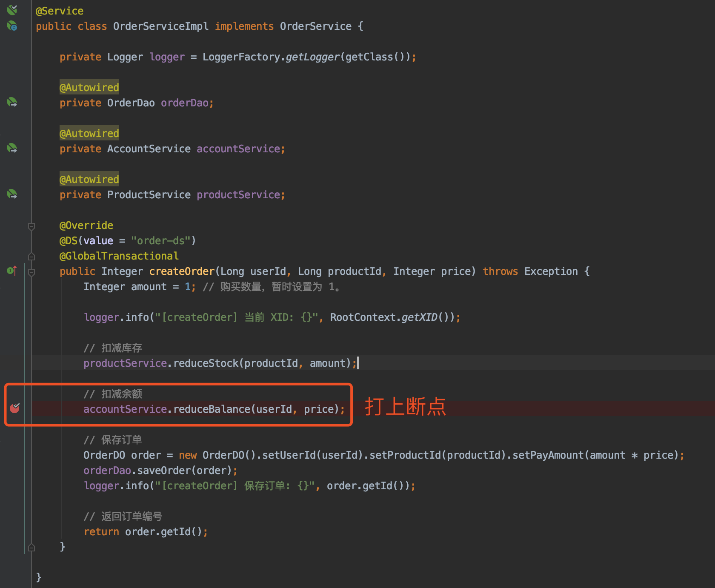Click the "// 返回订单编号" comment

click(123, 516)
